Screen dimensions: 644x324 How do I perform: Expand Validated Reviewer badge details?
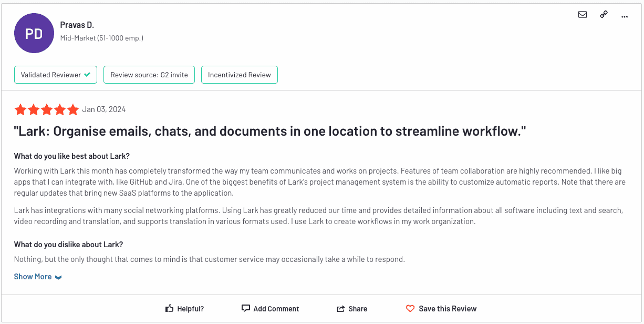[55, 74]
